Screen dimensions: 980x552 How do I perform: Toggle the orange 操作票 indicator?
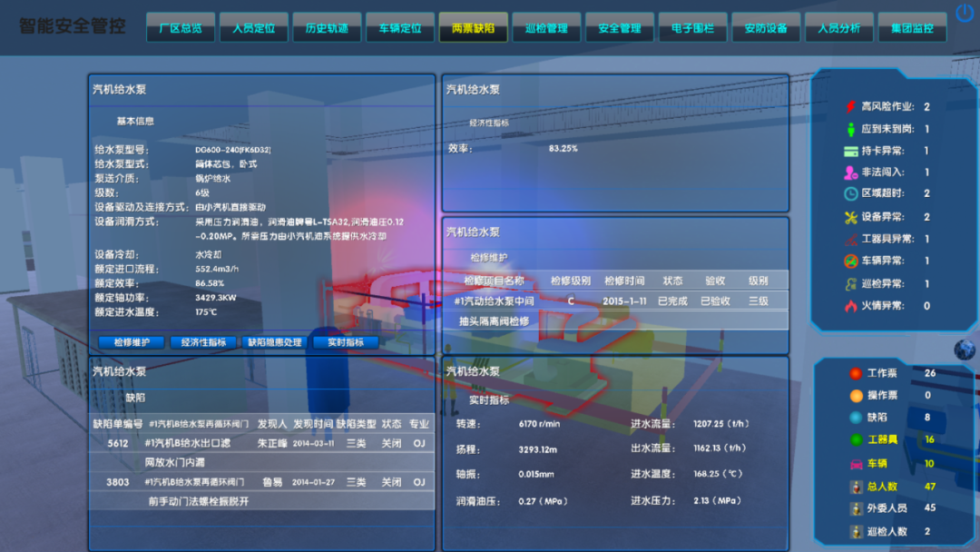click(855, 396)
